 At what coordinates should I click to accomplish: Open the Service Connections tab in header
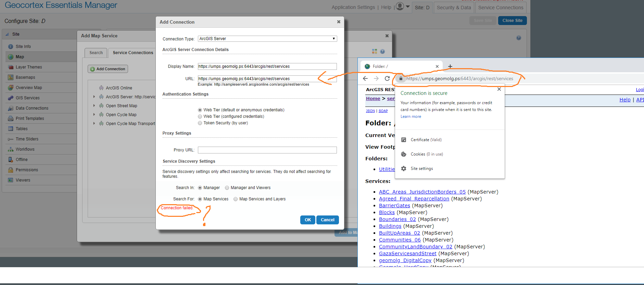pyautogui.click(x=501, y=8)
